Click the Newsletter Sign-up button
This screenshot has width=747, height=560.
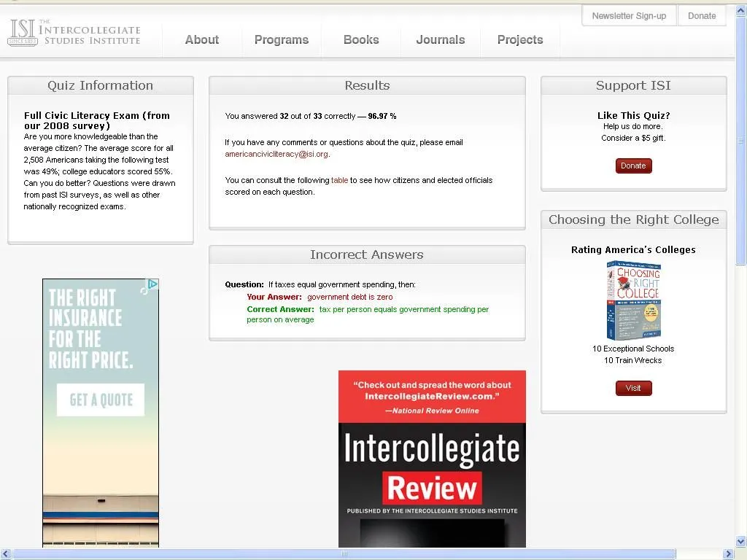[x=629, y=16]
